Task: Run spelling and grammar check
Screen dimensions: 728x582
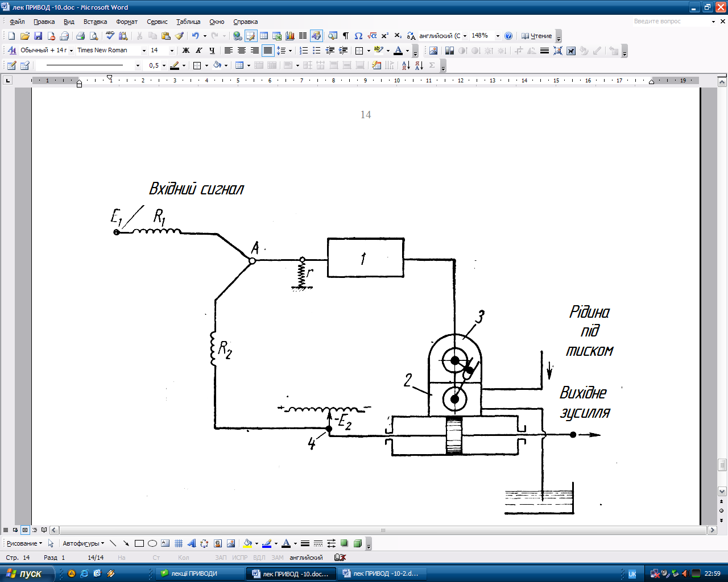Action: (110, 36)
